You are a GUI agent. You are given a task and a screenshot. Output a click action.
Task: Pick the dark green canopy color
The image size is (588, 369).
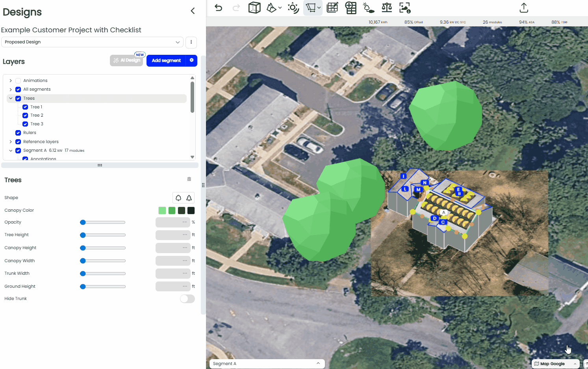pos(182,211)
